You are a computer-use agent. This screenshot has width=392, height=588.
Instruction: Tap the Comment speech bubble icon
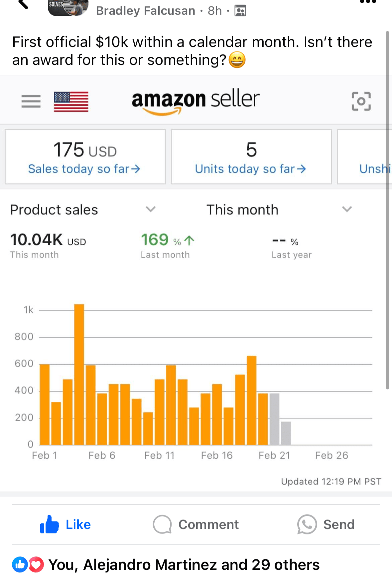point(162,525)
